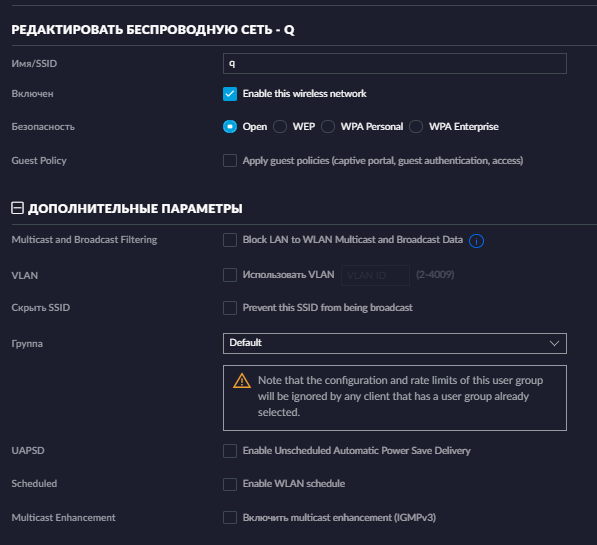Select WPA Enterprise security
597x545 pixels.
[416, 126]
